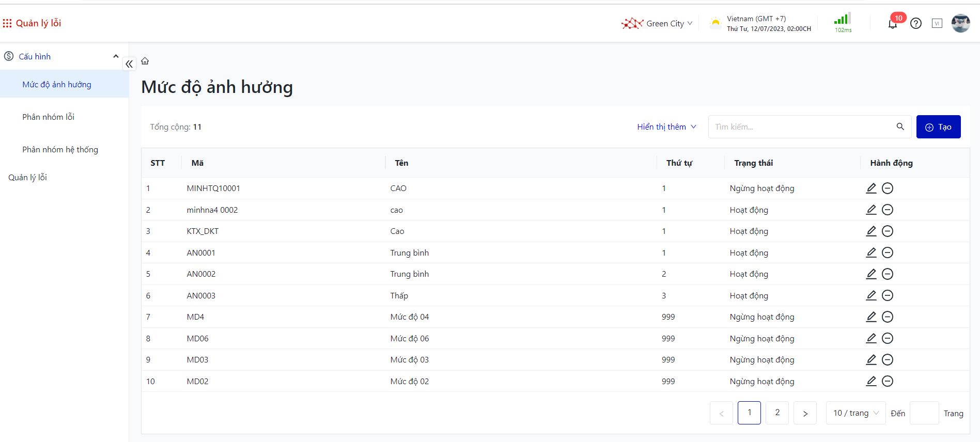Image resolution: width=980 pixels, height=442 pixels.
Task: Click the deactivate icon for KTX_DKT row
Action: [x=887, y=231]
